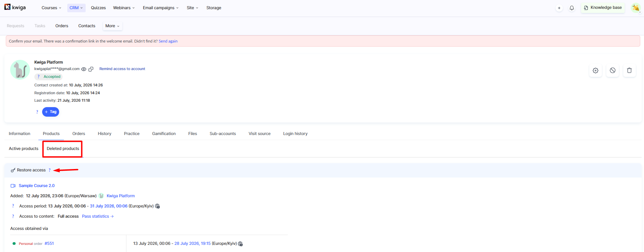Switch to the History tab
644x252 pixels.
pos(104,134)
